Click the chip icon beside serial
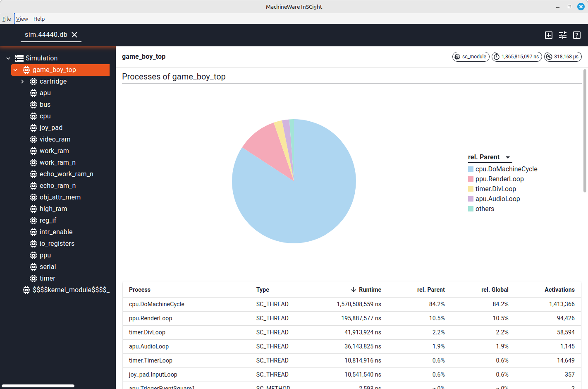The image size is (588, 389). click(33, 267)
